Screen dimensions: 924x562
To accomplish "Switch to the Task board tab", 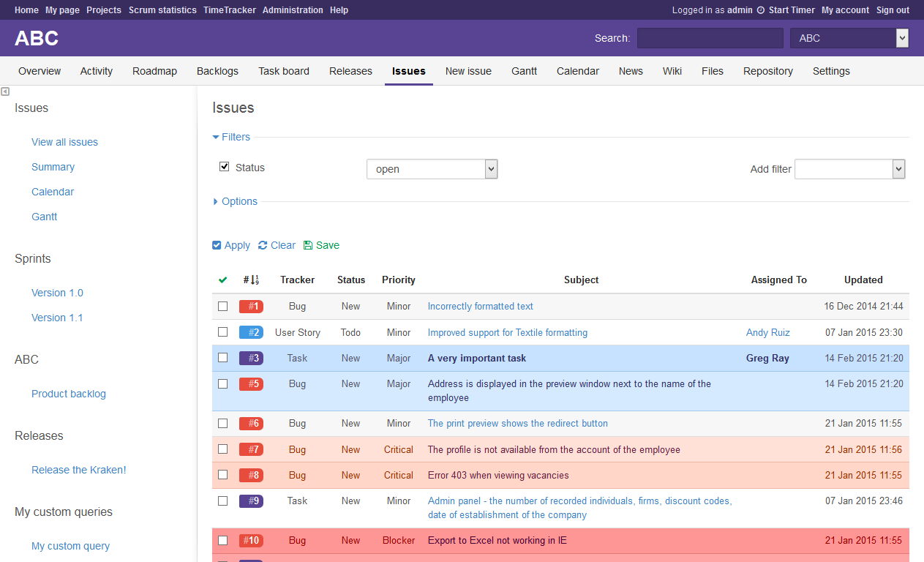I will (284, 71).
